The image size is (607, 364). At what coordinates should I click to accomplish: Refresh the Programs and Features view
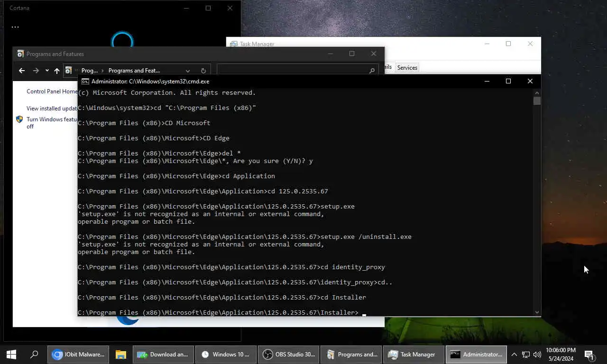click(203, 71)
